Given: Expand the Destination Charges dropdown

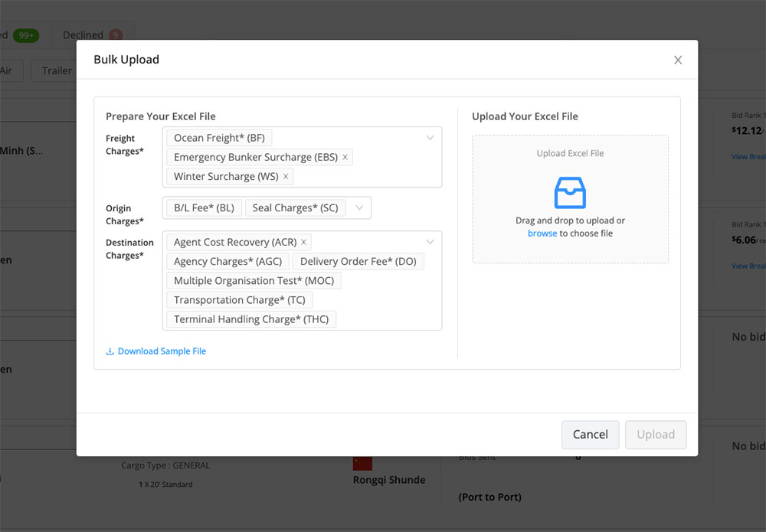Looking at the screenshot, I should (430, 242).
